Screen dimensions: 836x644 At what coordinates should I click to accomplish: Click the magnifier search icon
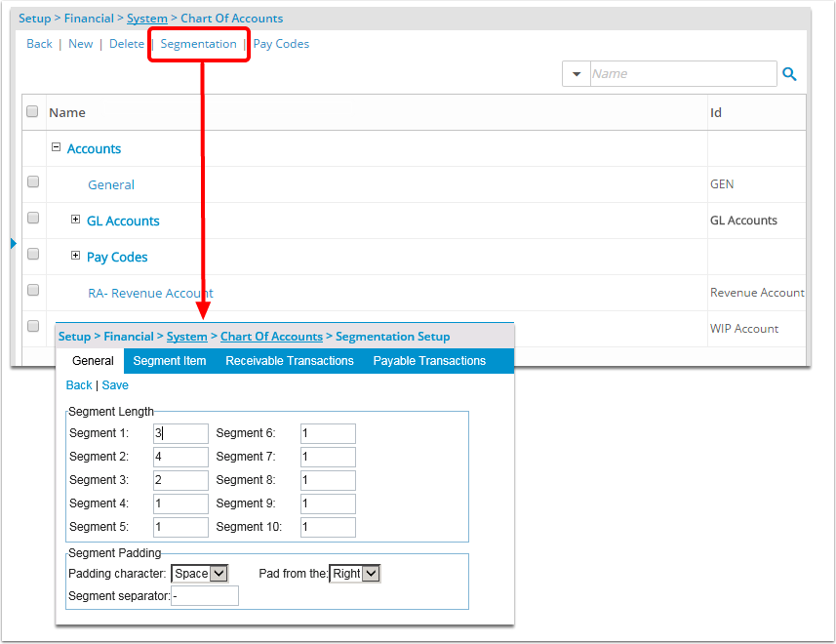pos(790,74)
